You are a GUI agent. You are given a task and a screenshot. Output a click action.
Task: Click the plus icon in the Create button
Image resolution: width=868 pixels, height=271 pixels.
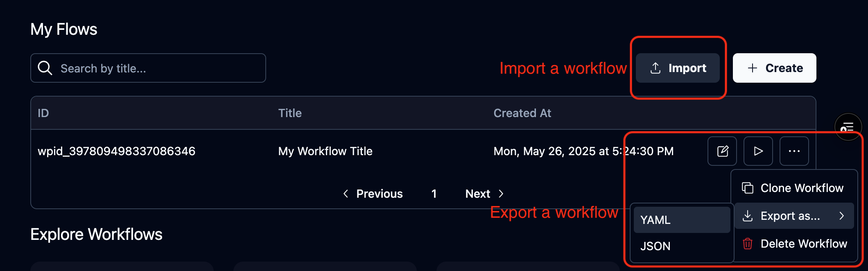(x=752, y=68)
